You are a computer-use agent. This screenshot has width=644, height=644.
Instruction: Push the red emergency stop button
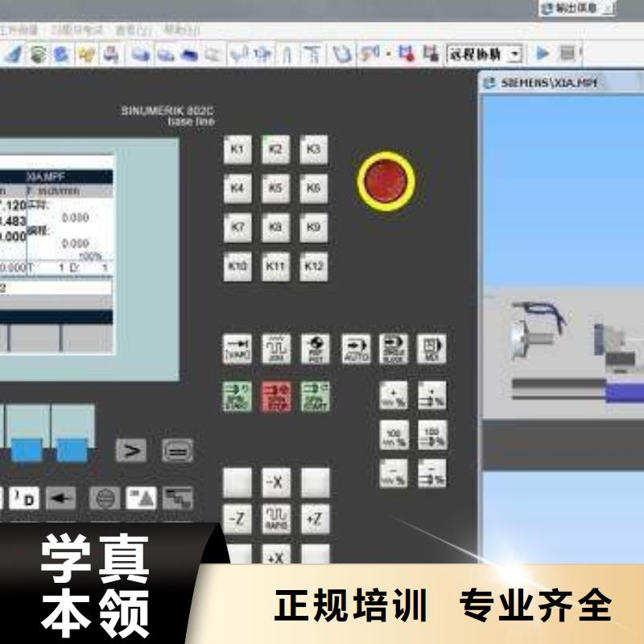click(x=386, y=181)
